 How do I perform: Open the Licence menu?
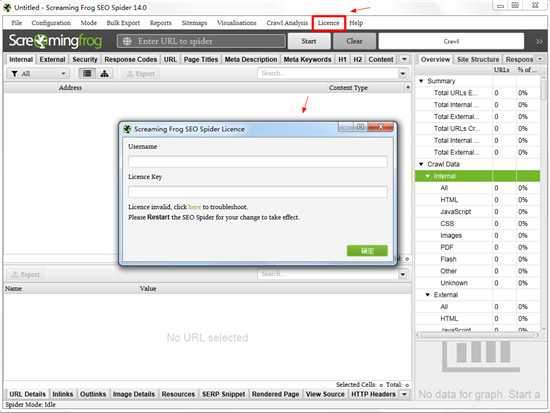[329, 23]
